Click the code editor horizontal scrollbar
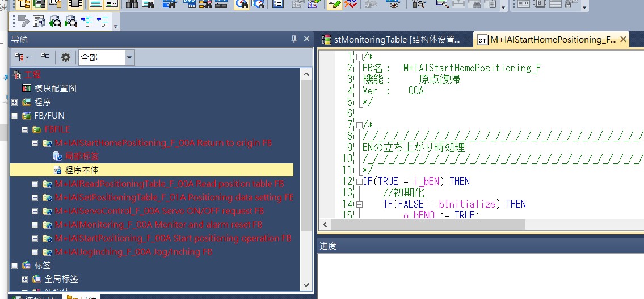The height and width of the screenshot is (299, 644). [x=454, y=225]
